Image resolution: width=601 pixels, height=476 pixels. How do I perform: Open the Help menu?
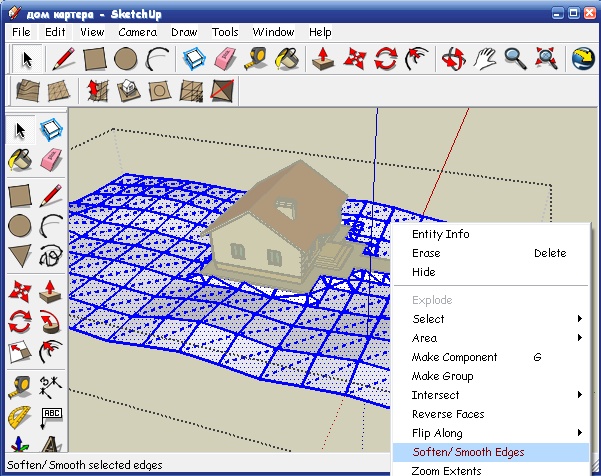click(320, 32)
